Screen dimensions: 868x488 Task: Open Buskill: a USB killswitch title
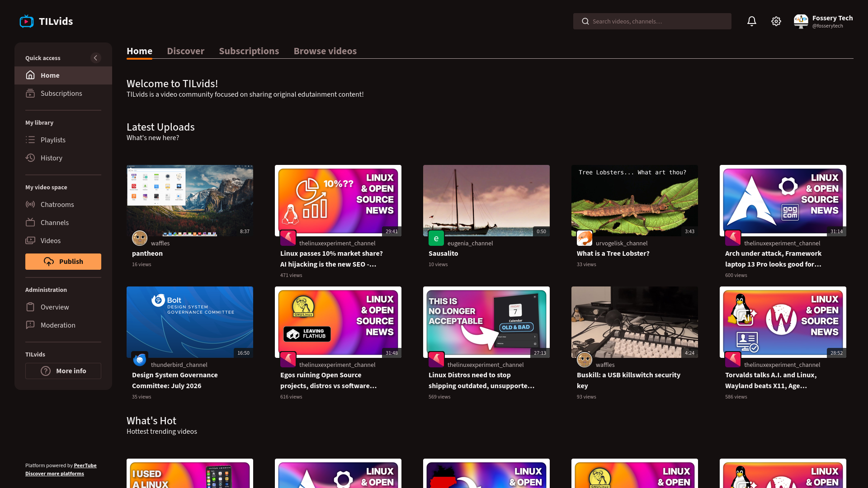pos(628,380)
